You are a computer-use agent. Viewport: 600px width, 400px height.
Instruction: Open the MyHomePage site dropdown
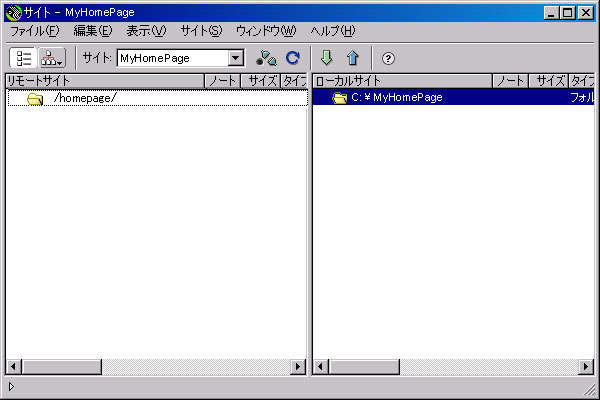click(236, 59)
